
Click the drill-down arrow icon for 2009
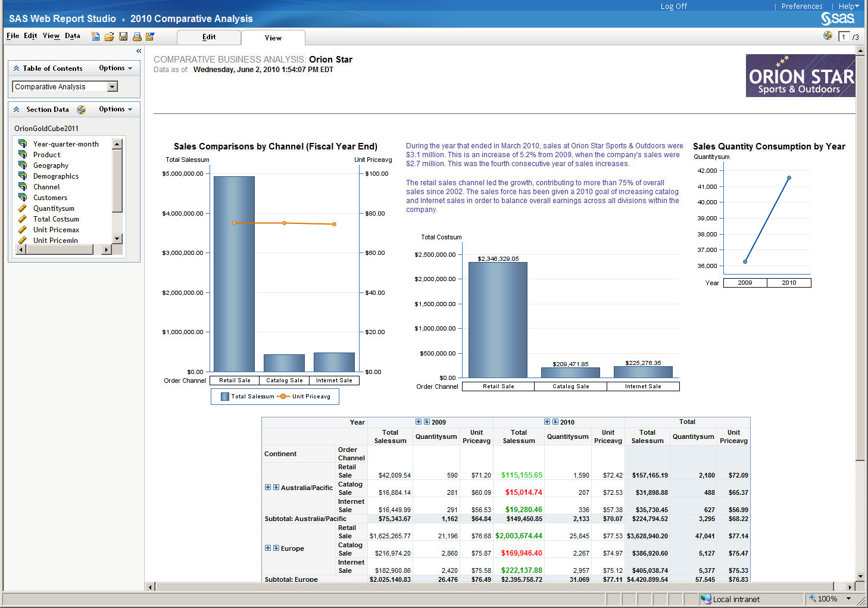tap(427, 422)
